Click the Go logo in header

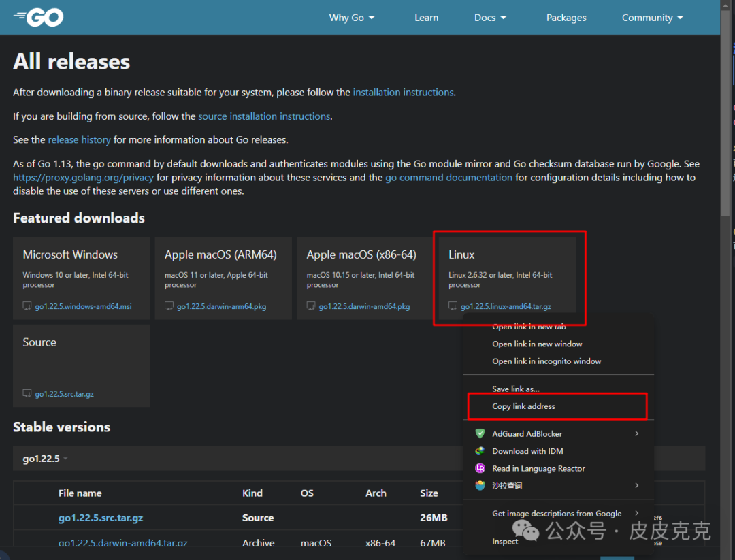coord(38,17)
